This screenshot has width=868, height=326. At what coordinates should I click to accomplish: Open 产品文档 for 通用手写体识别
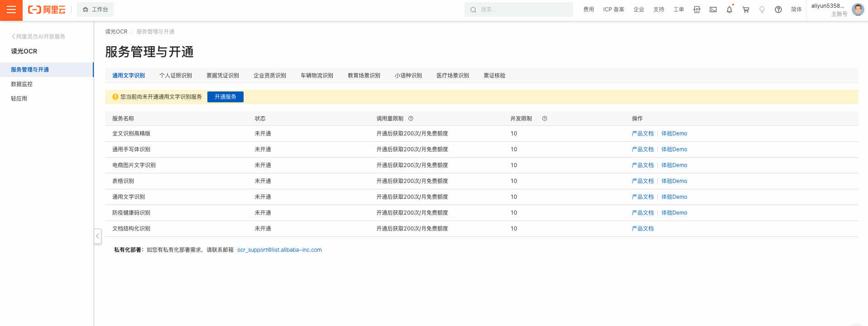point(643,149)
